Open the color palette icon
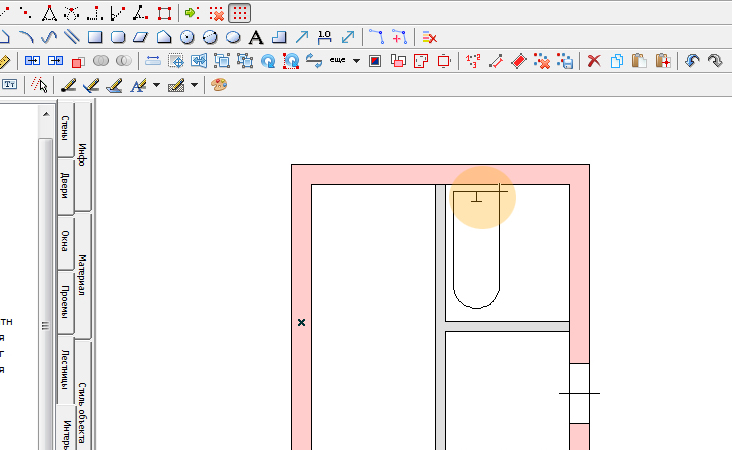 coord(218,85)
